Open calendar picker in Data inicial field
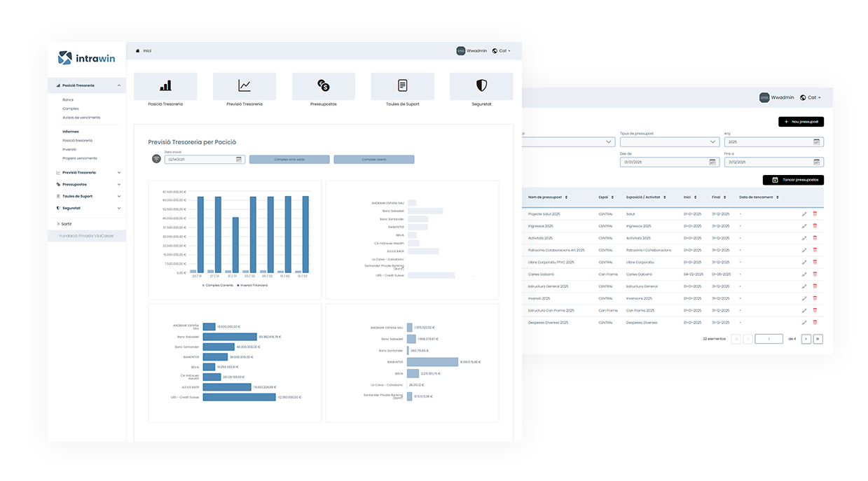 [238, 160]
